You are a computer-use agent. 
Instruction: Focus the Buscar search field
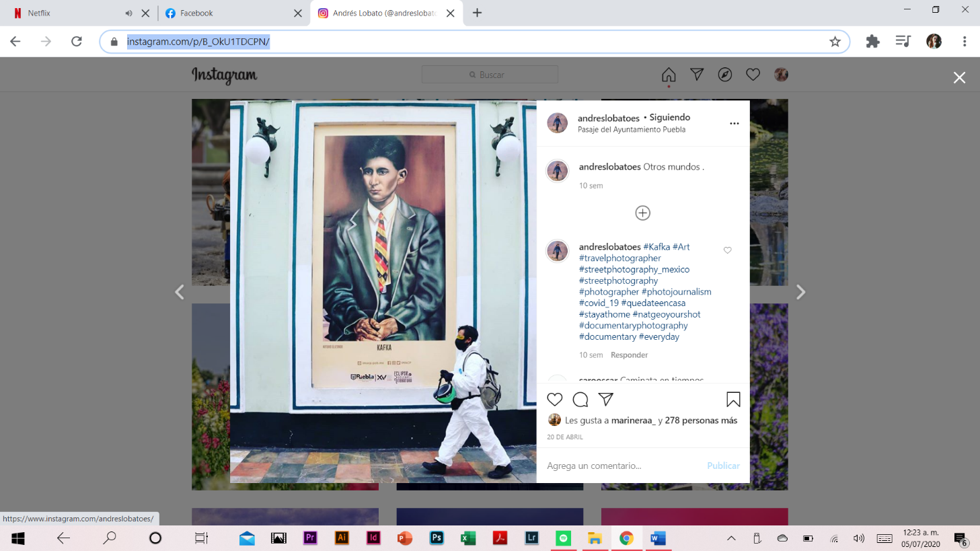tap(490, 75)
